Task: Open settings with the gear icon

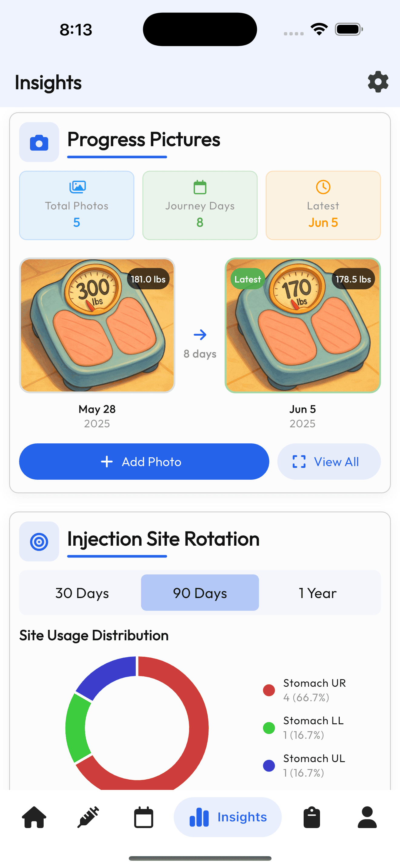Action: pos(378,82)
